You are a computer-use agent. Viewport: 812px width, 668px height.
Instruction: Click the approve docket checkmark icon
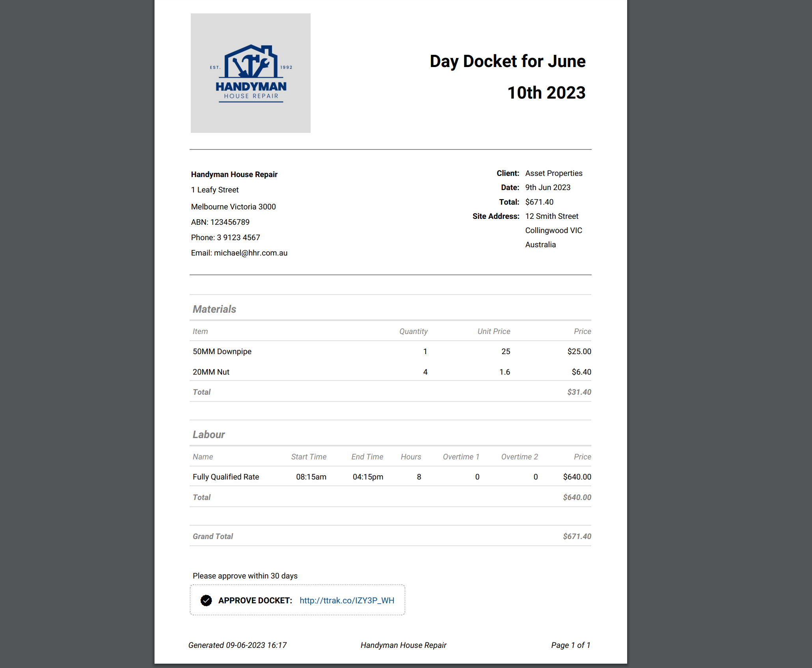tap(206, 600)
